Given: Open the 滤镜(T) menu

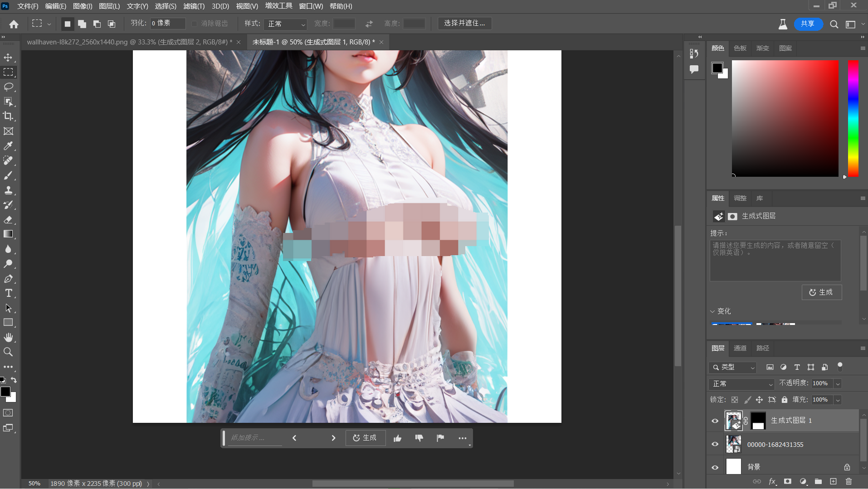Looking at the screenshot, I should coord(194,6).
